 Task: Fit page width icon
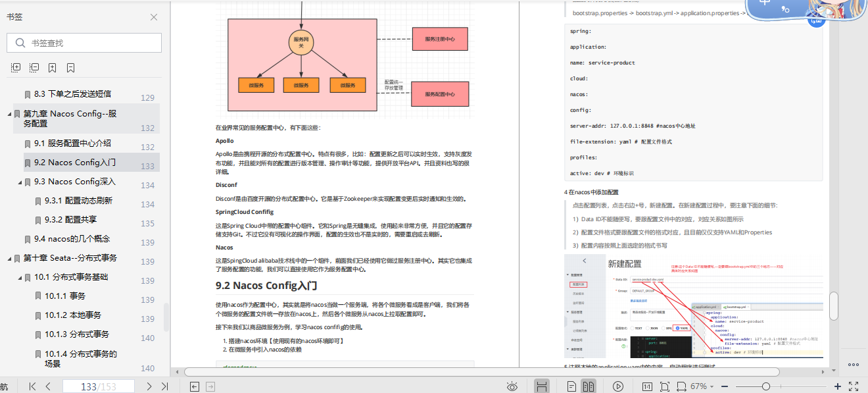click(681, 386)
